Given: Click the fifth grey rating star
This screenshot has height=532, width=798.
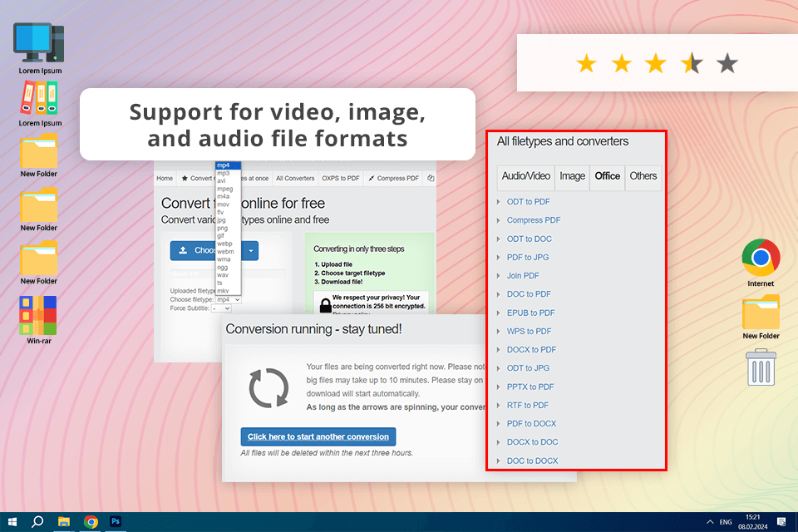Looking at the screenshot, I should point(727,63).
